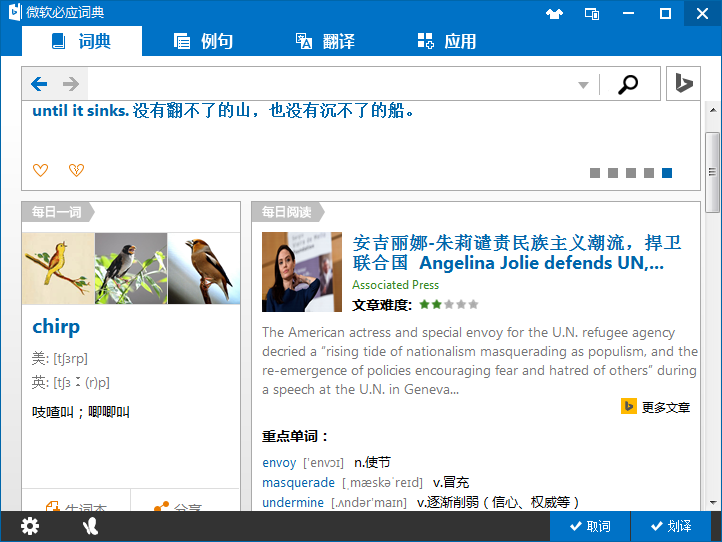Click the US pronunciation 美: [tʃɜrp]

point(60,358)
